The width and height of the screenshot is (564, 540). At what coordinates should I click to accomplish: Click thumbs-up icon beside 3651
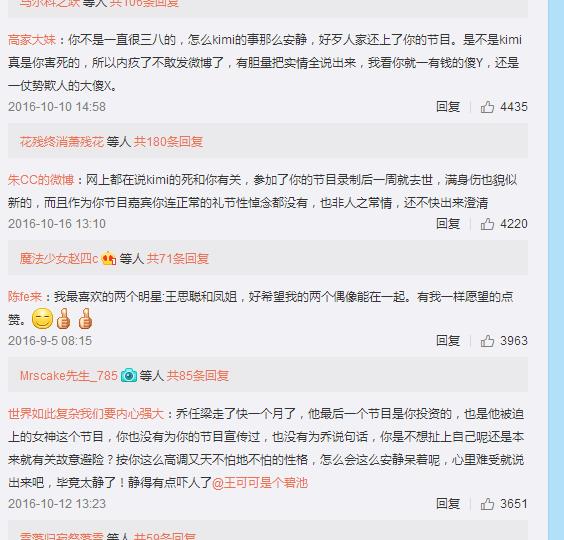(487, 504)
